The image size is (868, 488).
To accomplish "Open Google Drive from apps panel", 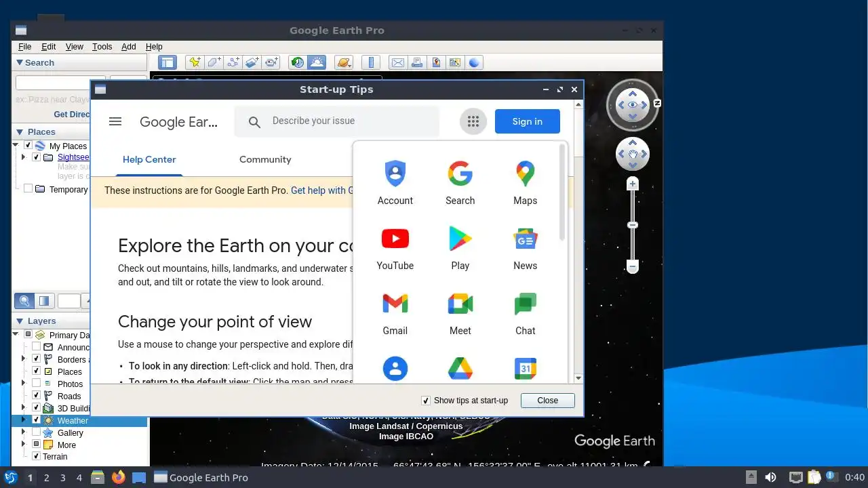I will click(460, 369).
